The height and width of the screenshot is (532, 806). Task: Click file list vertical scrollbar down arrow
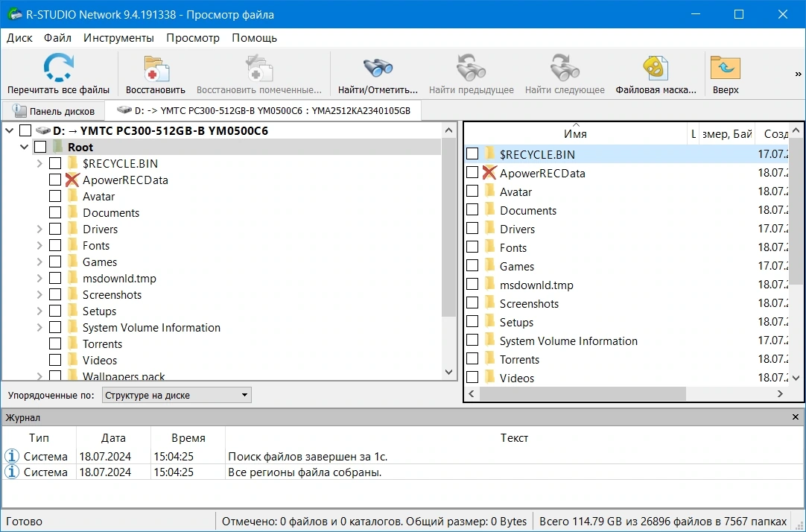click(x=796, y=378)
